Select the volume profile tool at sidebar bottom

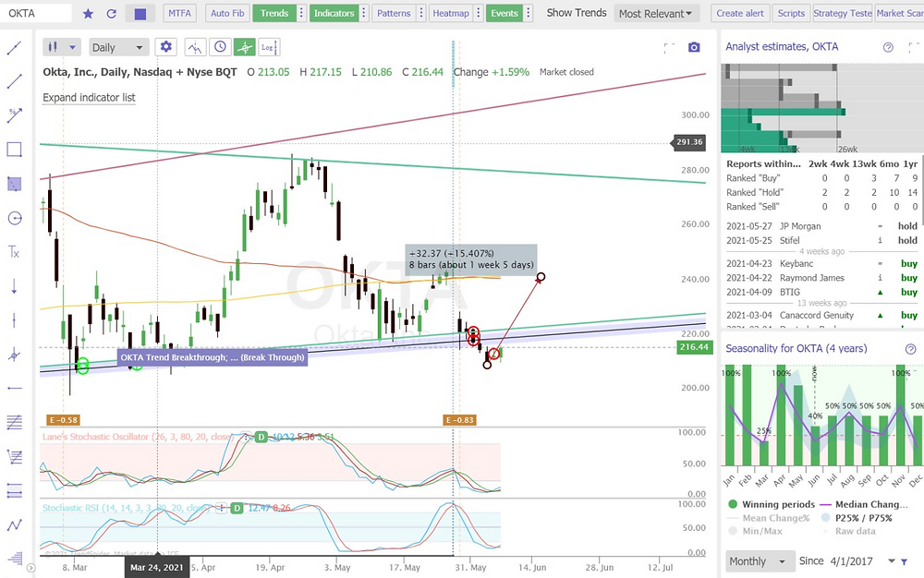pyautogui.click(x=16, y=557)
